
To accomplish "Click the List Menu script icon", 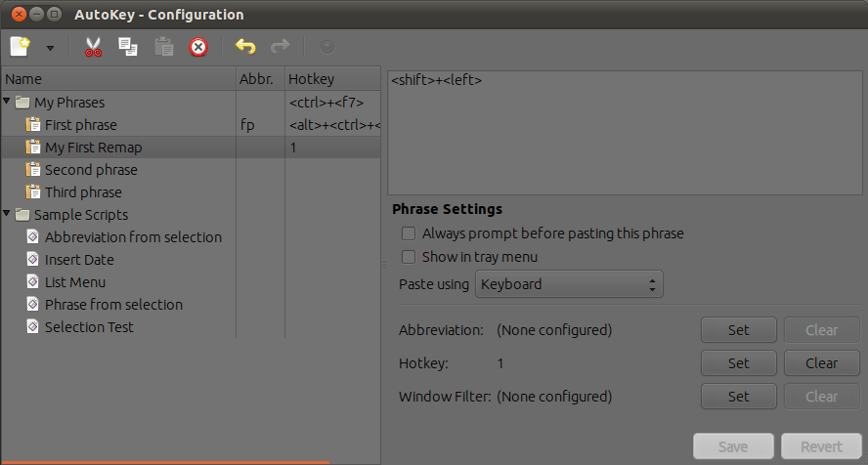I will [x=33, y=281].
